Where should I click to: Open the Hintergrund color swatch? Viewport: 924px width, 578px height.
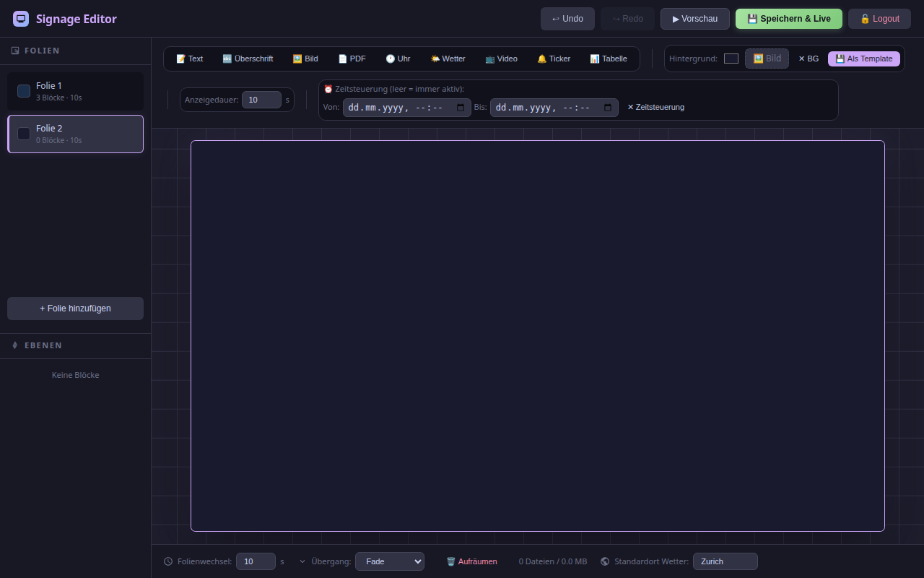[x=731, y=59]
